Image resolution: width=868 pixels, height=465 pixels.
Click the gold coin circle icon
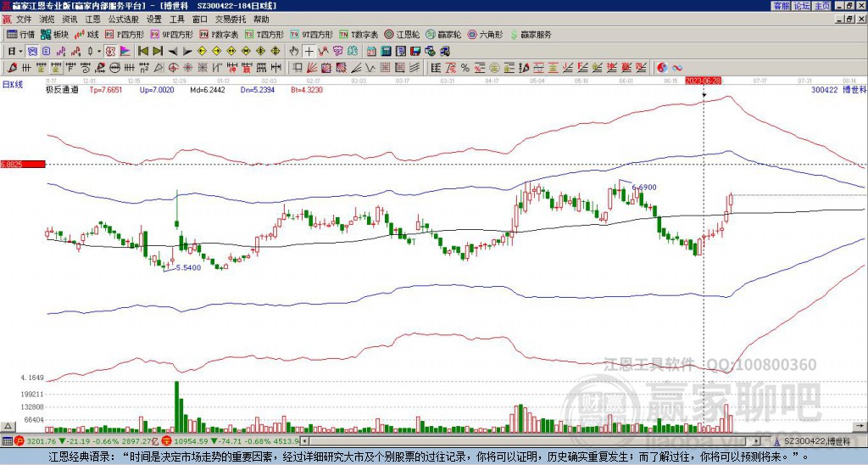pos(493,68)
